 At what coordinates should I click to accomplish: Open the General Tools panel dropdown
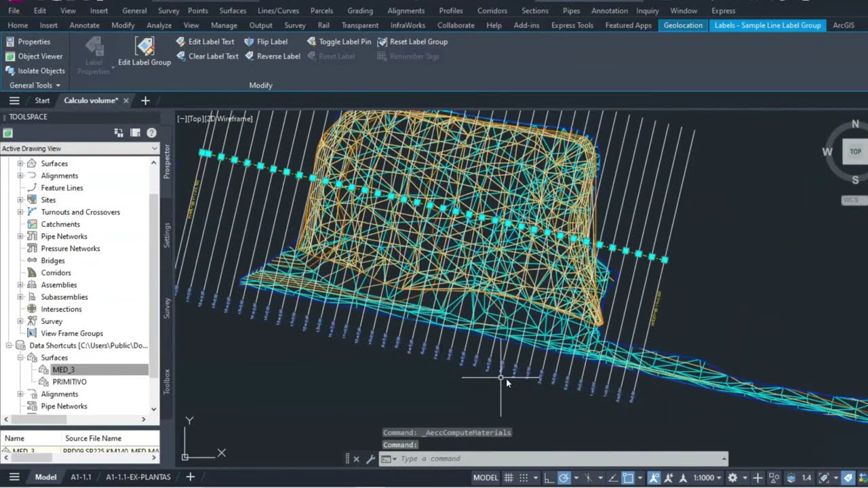click(x=35, y=85)
